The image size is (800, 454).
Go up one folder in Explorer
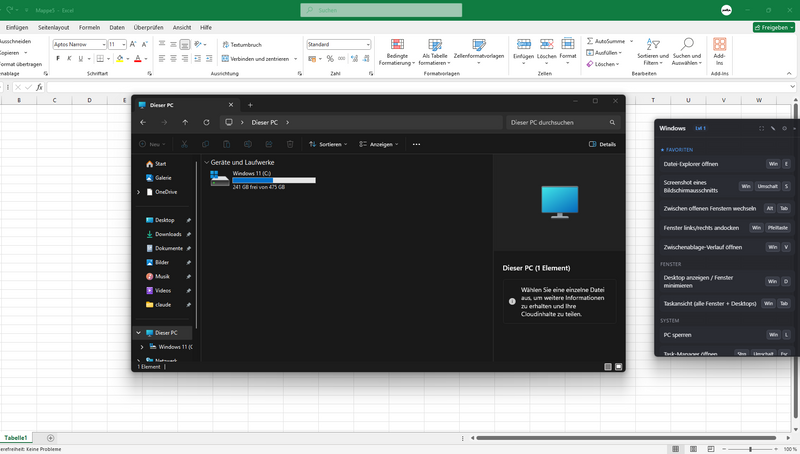coord(185,122)
